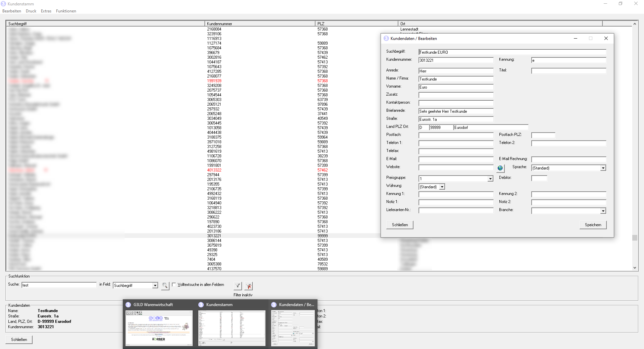This screenshot has height=349, width=644.
Task: Click the customer list vertical scrollbar thumb
Action: tap(634, 238)
